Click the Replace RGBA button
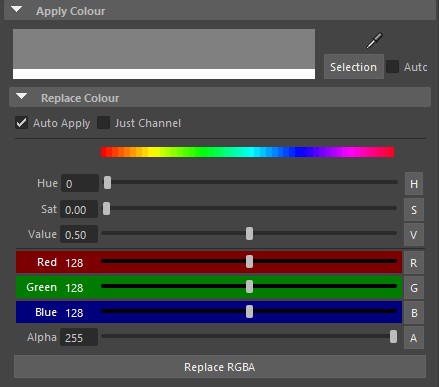439x387 pixels. [x=220, y=367]
